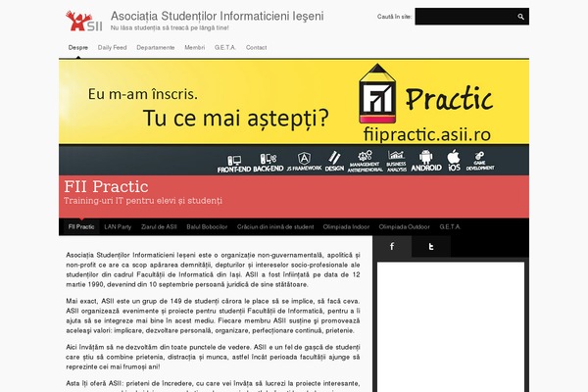
Task: Open the Membri menu item
Action: click(x=195, y=48)
